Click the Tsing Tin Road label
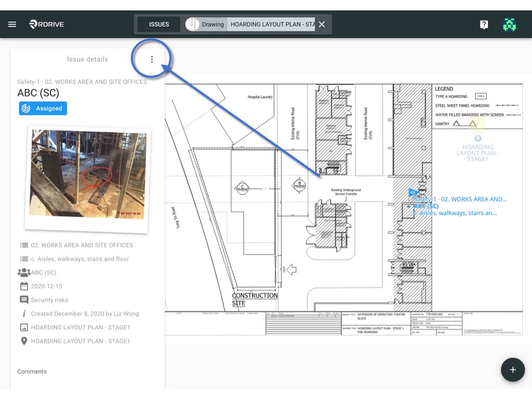532x399 pixels. click(x=175, y=218)
